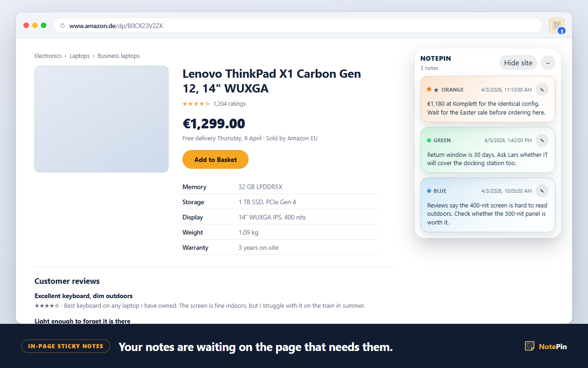The image size is (588, 368).
Task: Click the star icon on the orange note
Action: pos(436,90)
